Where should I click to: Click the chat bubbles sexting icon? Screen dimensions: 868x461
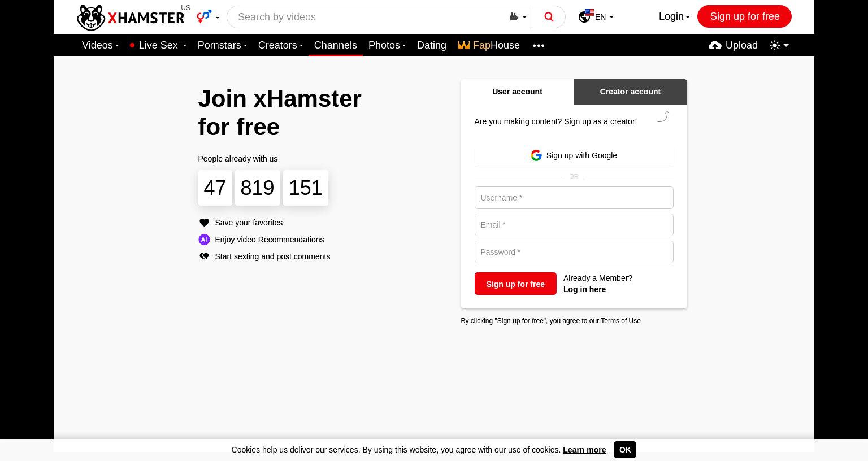click(204, 256)
